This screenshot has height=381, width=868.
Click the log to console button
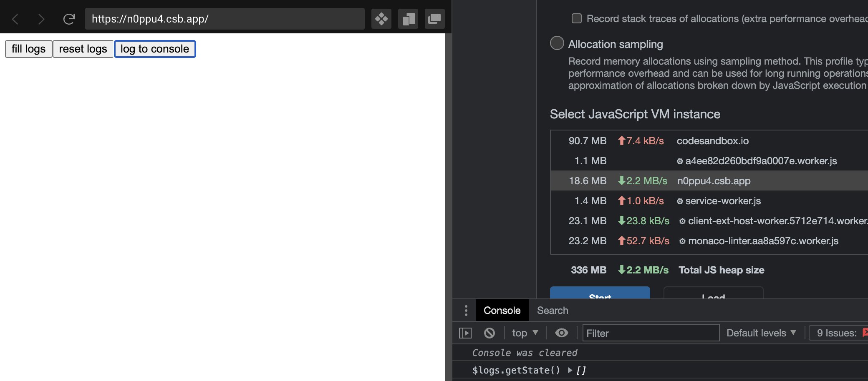tap(155, 49)
